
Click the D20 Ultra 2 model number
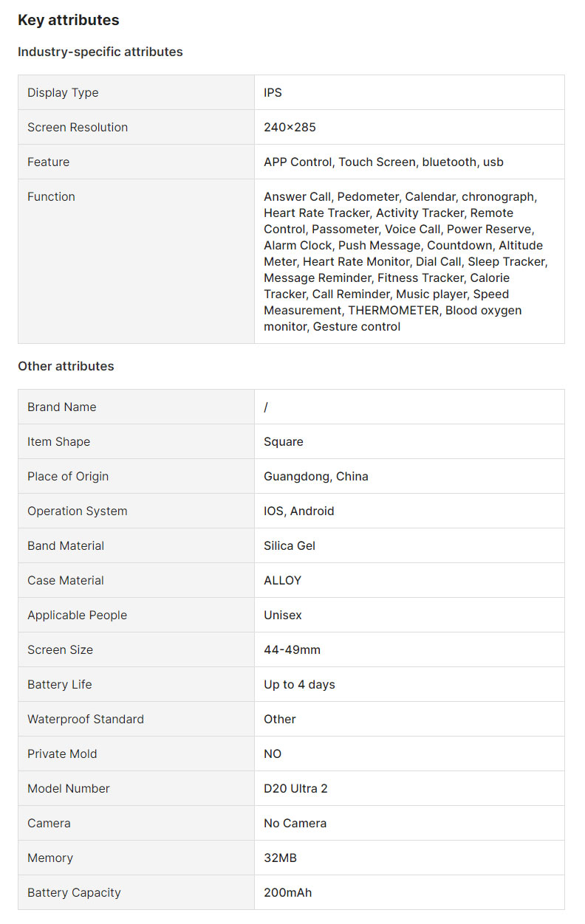point(295,789)
